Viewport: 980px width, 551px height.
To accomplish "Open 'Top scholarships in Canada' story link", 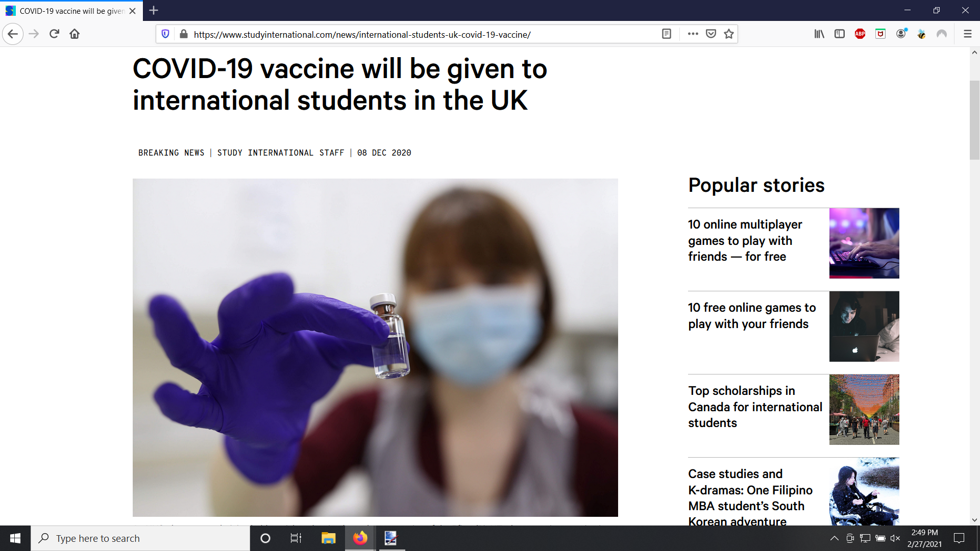I will coord(755,407).
